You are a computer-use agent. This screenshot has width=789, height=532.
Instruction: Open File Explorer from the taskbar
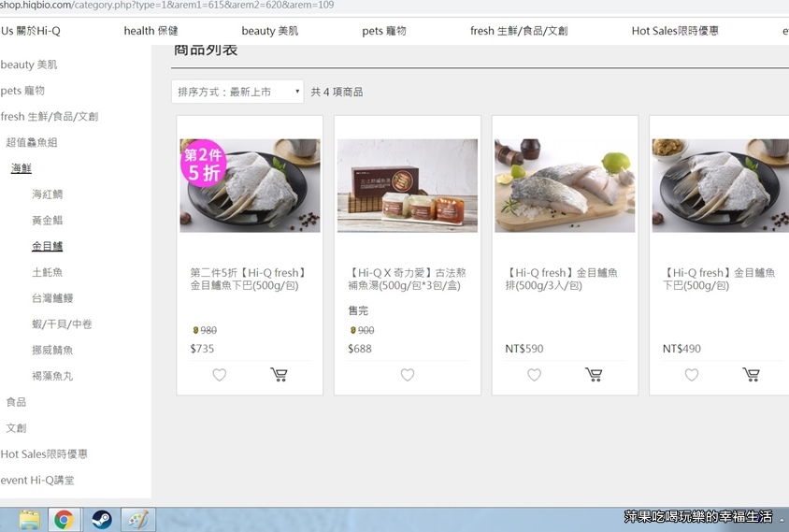[x=29, y=520]
